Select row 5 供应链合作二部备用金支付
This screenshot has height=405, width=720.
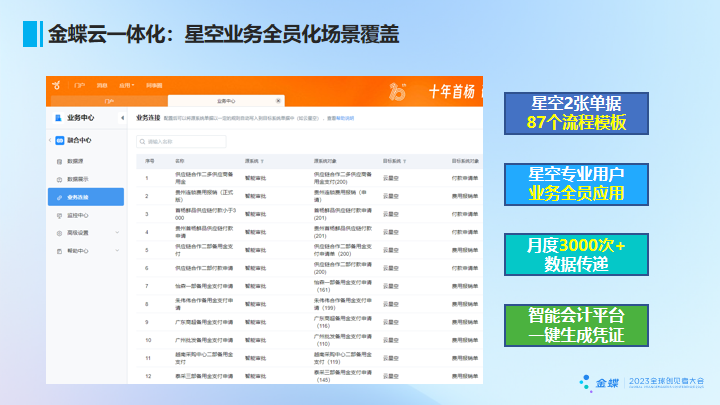click(x=309, y=250)
